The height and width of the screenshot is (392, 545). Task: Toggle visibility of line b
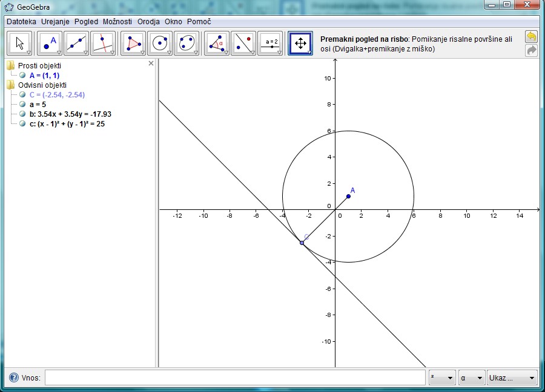click(x=22, y=114)
